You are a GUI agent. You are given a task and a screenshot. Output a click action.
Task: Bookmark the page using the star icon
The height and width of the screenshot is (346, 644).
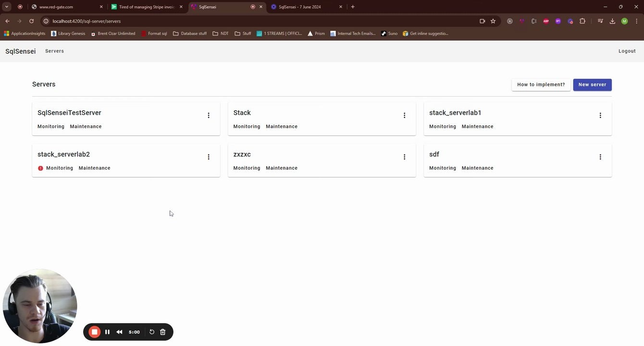pos(493,21)
